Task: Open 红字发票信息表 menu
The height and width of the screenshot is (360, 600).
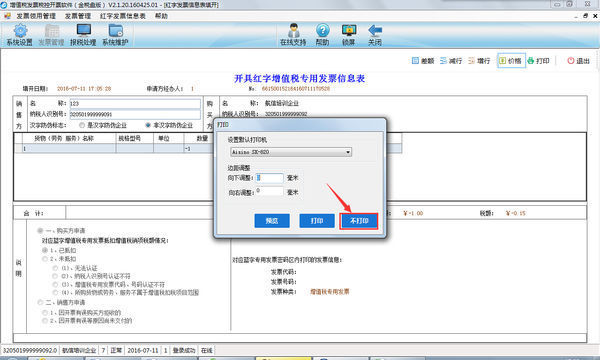Action: pos(123,16)
